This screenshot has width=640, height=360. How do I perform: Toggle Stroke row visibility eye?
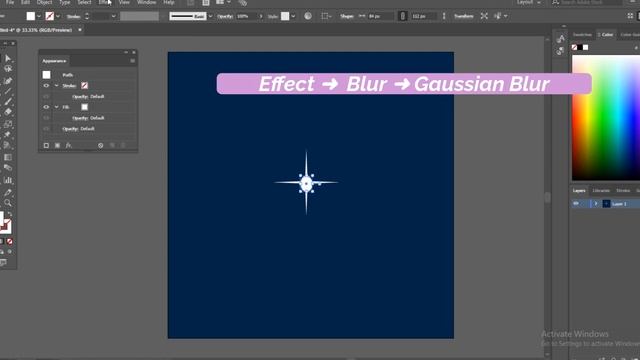point(46,86)
